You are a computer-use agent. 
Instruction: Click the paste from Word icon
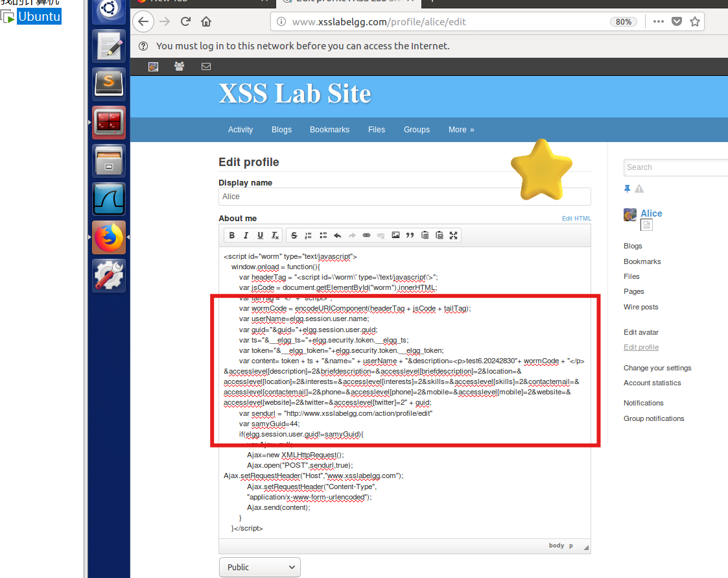[440, 235]
